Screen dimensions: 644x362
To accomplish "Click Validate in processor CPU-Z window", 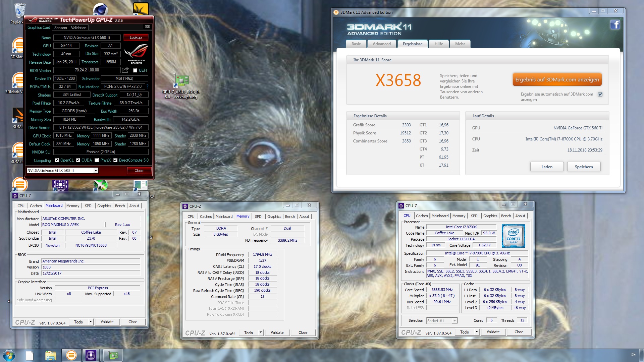I will coord(493,332).
